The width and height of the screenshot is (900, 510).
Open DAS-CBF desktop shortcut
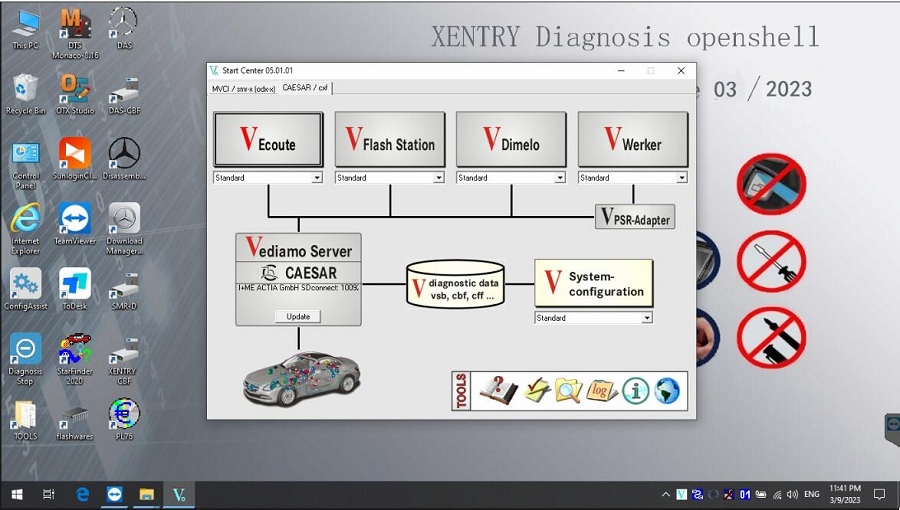124,95
